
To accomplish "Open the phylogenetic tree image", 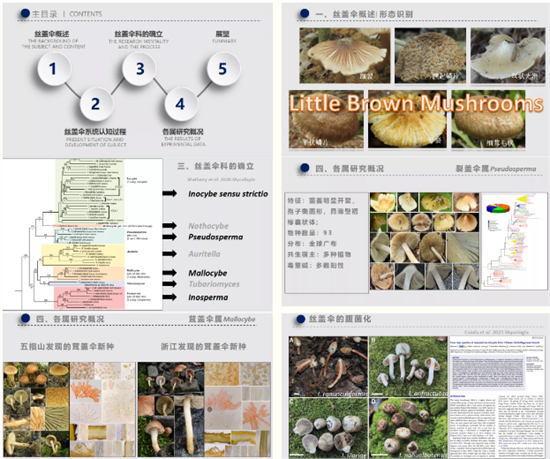I will click(x=82, y=234).
